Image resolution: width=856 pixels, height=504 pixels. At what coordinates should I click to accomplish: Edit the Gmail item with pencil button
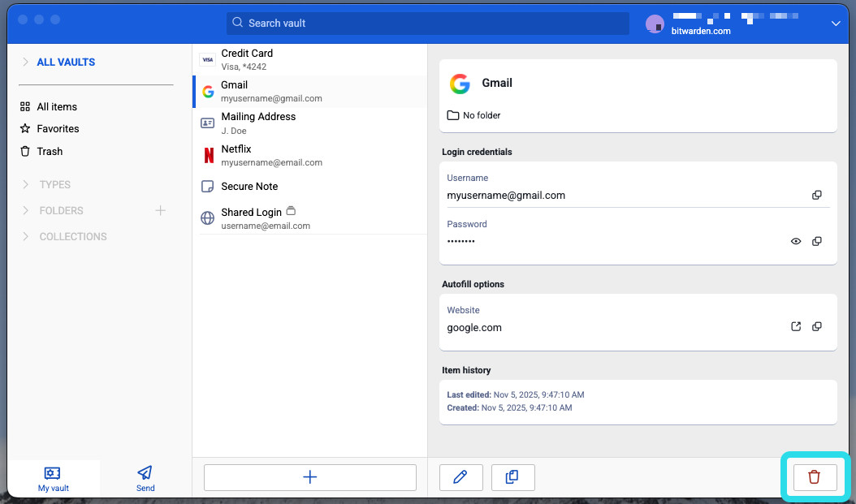460,477
